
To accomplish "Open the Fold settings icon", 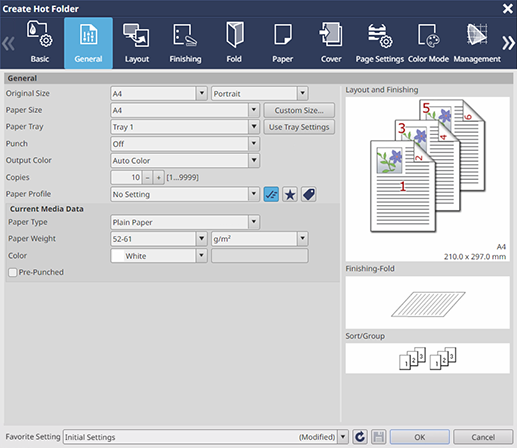I will pyautogui.click(x=234, y=43).
